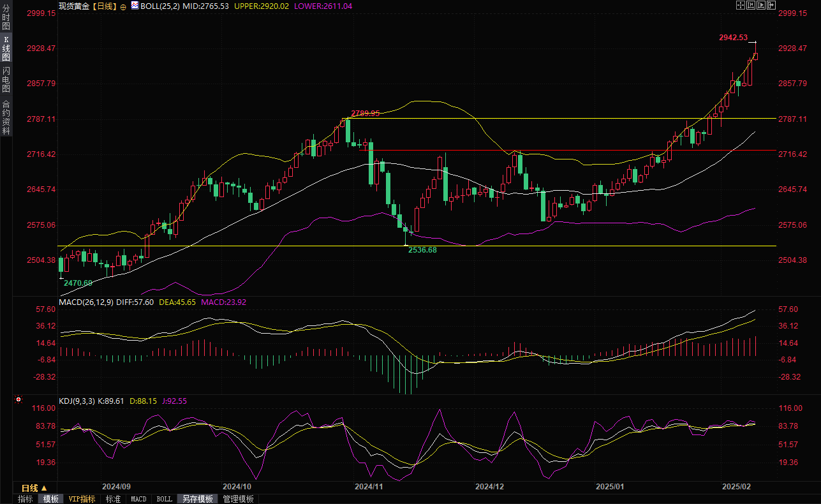Click the 2025/01 date axis label

609,486
